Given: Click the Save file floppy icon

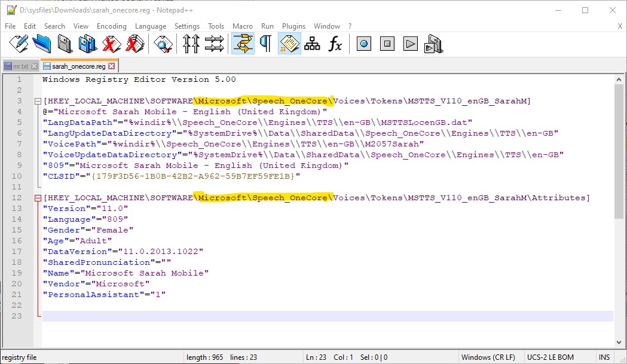Looking at the screenshot, I should pos(65,44).
